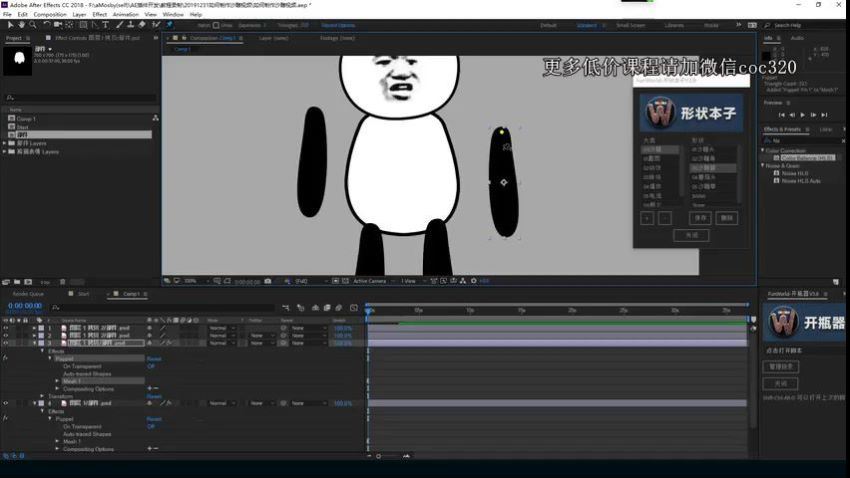This screenshot has width=850, height=478.
Task: Switch to the Render Queue tab
Action: pos(28,294)
